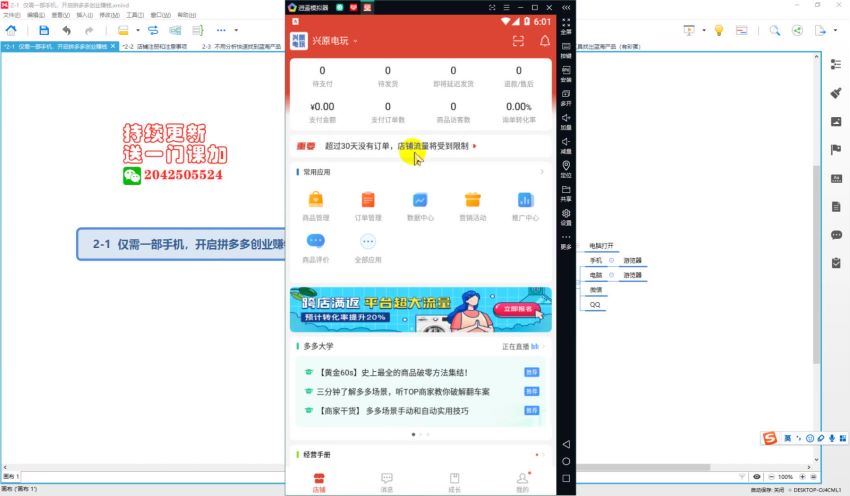
Task: Collapse the 手机 branch node
Action: [611, 260]
